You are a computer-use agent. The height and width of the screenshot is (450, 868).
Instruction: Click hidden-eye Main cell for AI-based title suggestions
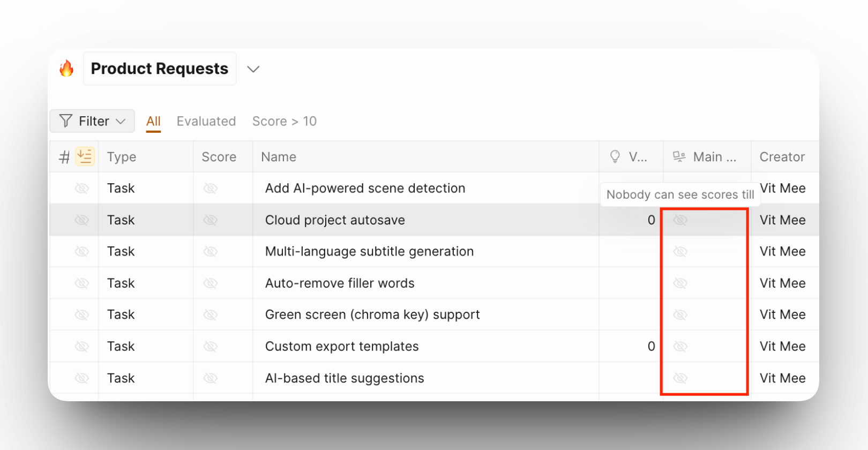[x=680, y=378]
